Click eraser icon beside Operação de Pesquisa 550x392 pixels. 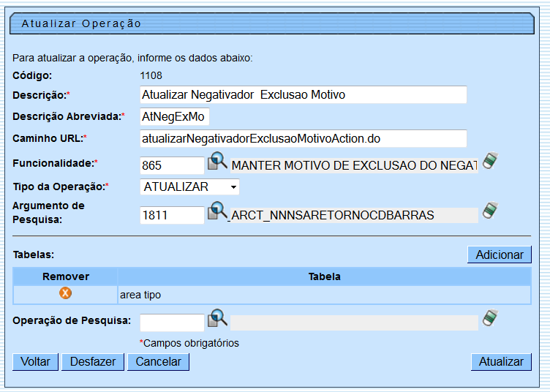pyautogui.click(x=490, y=320)
